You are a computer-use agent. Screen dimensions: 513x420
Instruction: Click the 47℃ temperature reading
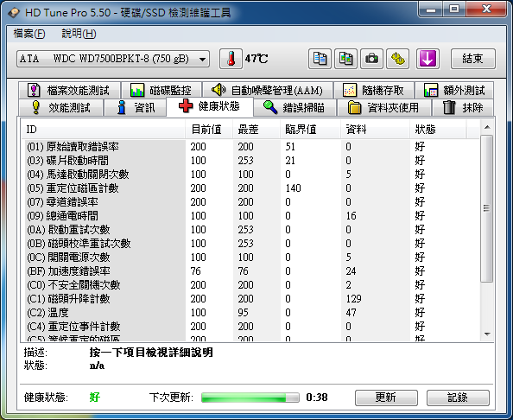[x=256, y=59]
